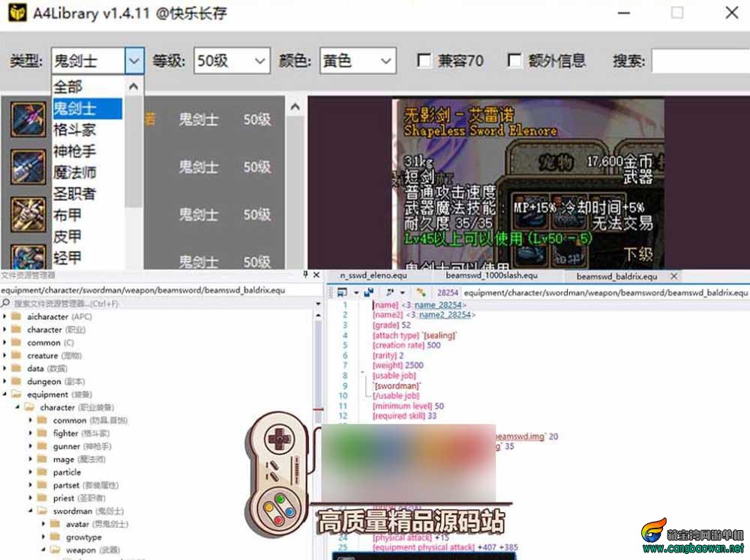Screen dimensions: 750x560
Task: Click the pin icon of file explorer panel
Action: [305, 274]
